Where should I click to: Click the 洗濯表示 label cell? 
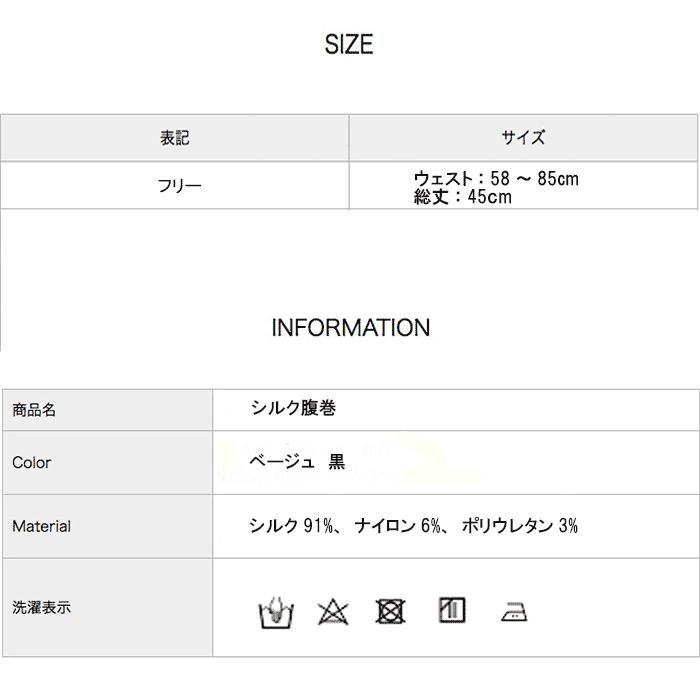pyautogui.click(x=108, y=608)
